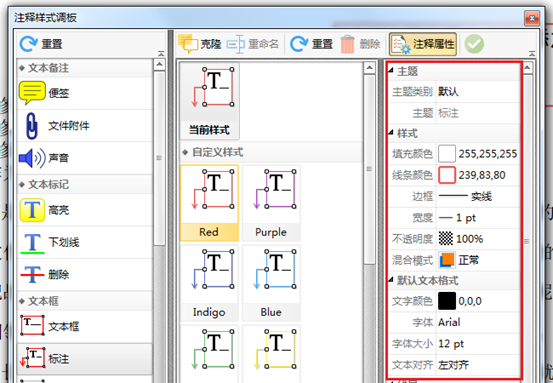
Task: Toggle the 注释属性 properties panel button
Action: pyautogui.click(x=423, y=44)
